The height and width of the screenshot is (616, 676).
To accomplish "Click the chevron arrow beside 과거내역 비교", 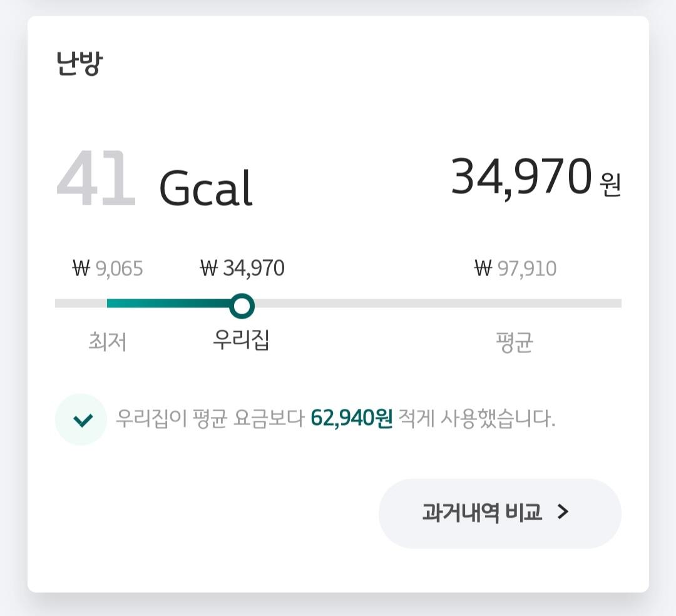I will click(563, 513).
